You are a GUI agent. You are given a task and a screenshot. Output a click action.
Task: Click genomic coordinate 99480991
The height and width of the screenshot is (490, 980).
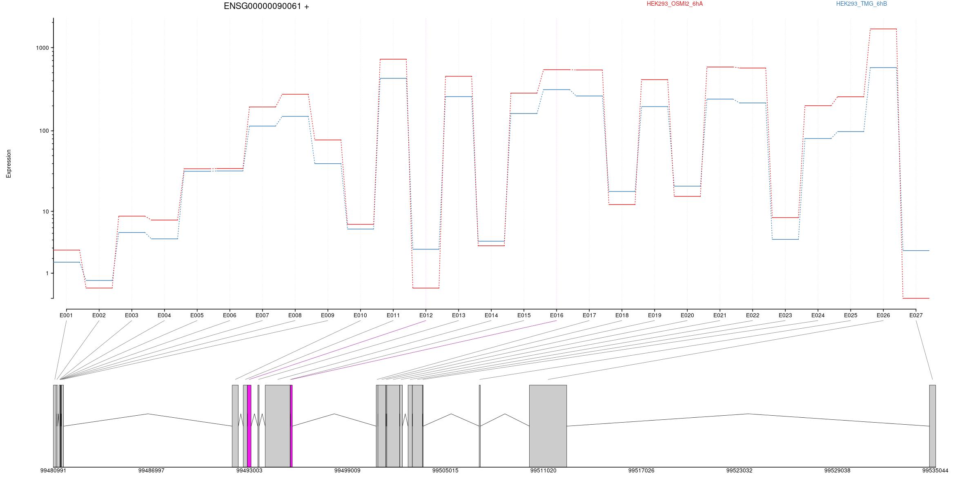coord(53,470)
